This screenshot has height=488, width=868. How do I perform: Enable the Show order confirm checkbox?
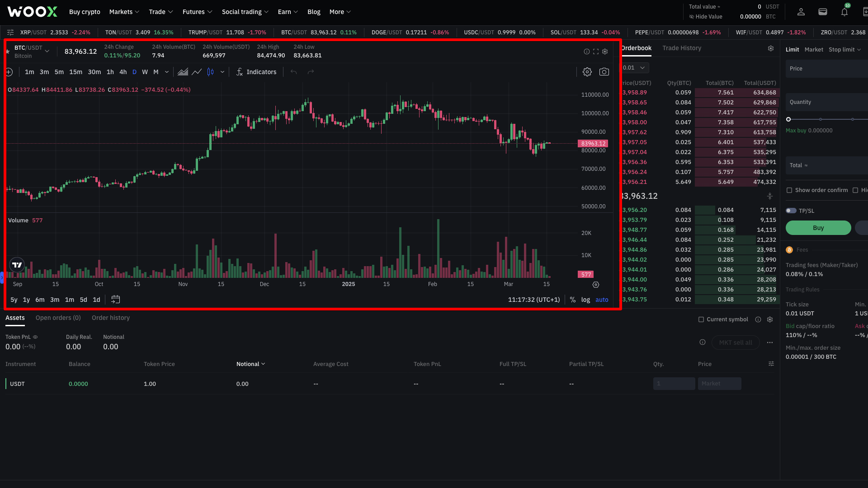tap(790, 190)
